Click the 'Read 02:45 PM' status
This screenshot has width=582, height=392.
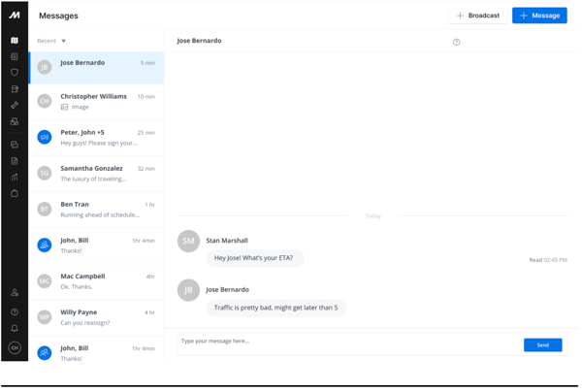click(x=548, y=260)
